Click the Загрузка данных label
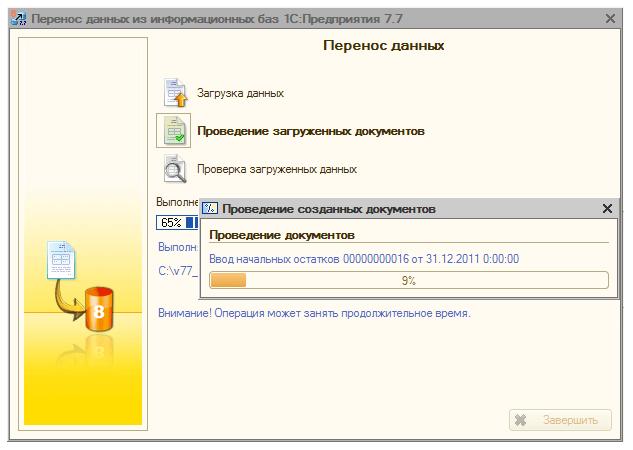Screen dimensions: 633x450 (x=240, y=93)
